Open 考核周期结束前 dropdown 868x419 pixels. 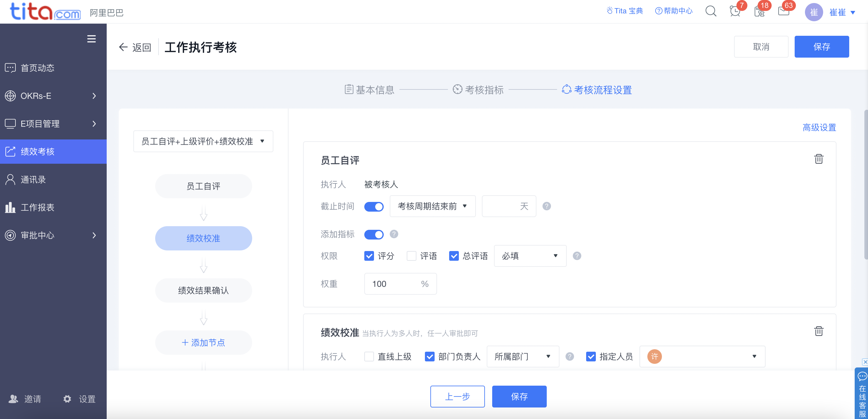pyautogui.click(x=433, y=206)
